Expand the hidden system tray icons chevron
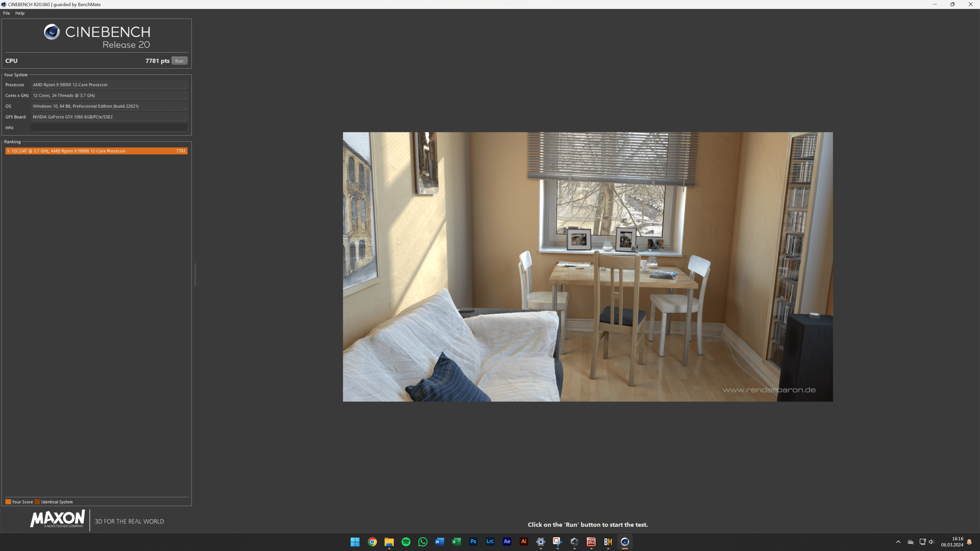 (898, 542)
